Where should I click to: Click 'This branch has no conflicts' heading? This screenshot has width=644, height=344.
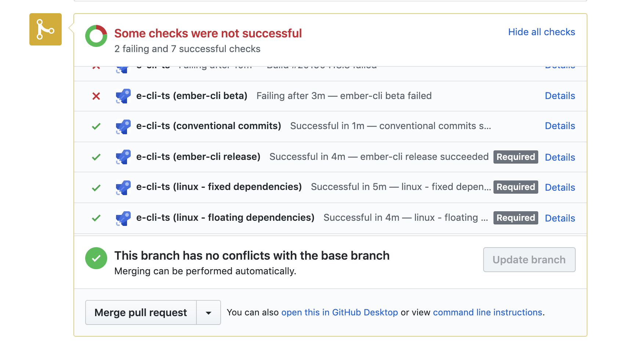tap(252, 256)
